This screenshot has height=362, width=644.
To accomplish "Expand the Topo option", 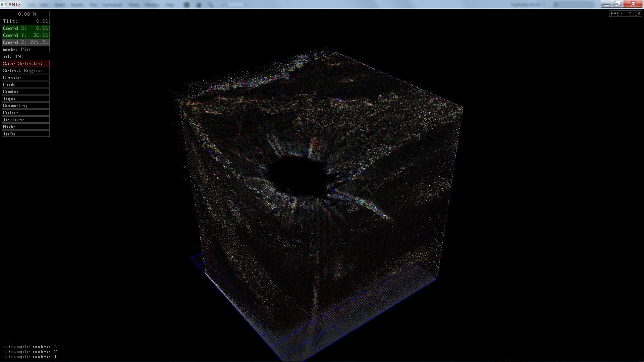I will (25, 99).
